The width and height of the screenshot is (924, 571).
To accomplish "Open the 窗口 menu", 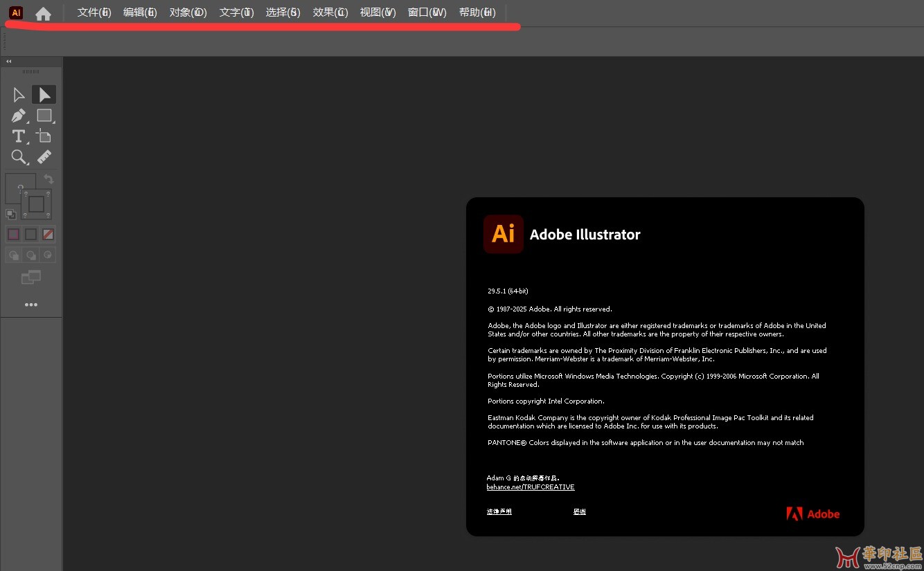I will [427, 12].
